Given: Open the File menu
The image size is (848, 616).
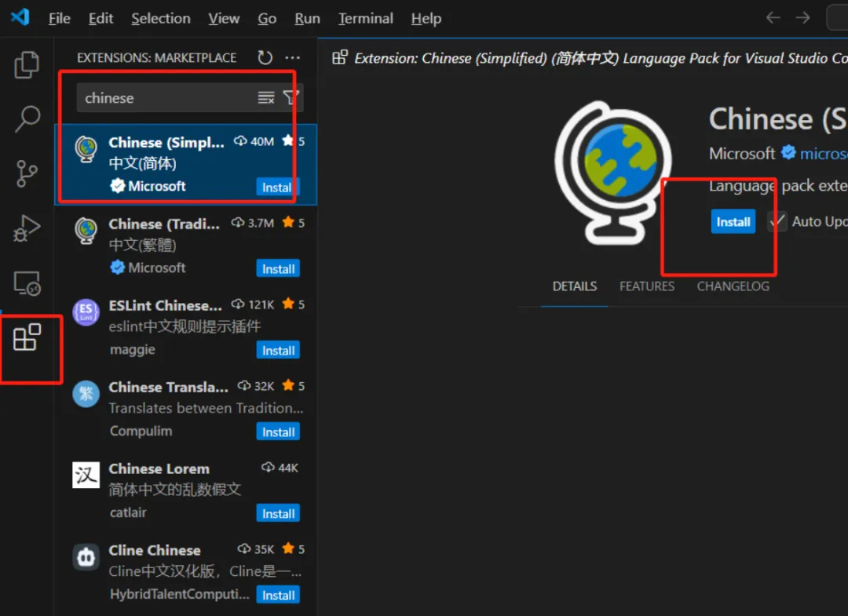Looking at the screenshot, I should [59, 18].
